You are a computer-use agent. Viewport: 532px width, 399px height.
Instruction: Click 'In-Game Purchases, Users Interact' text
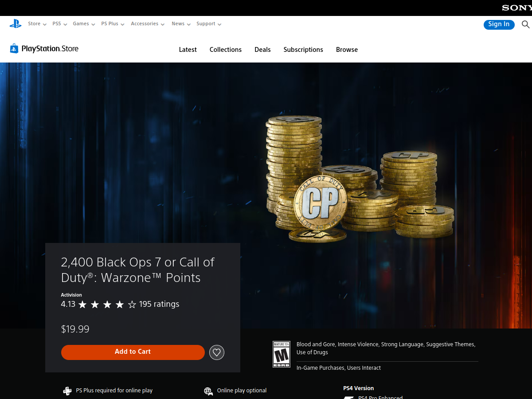339,368
